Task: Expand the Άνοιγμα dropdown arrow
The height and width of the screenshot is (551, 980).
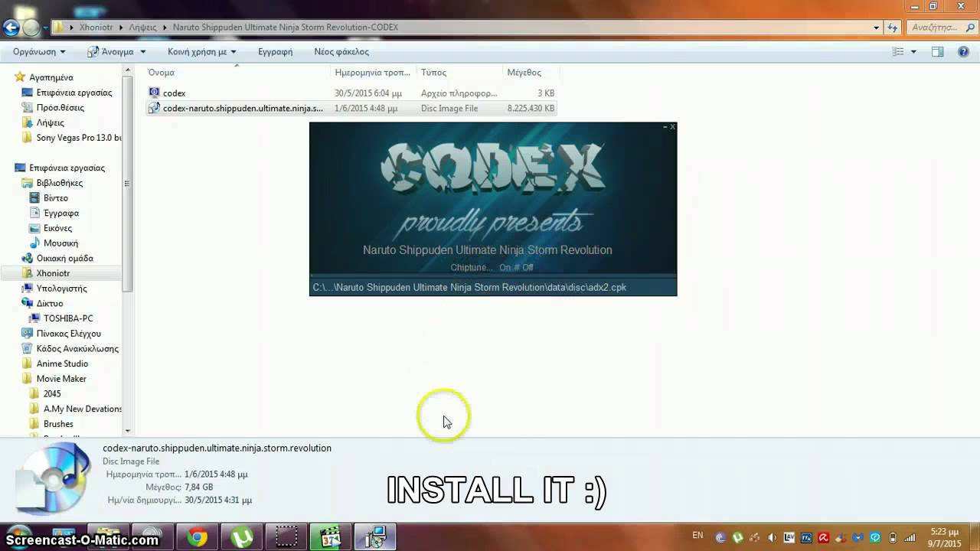Action: coord(142,52)
